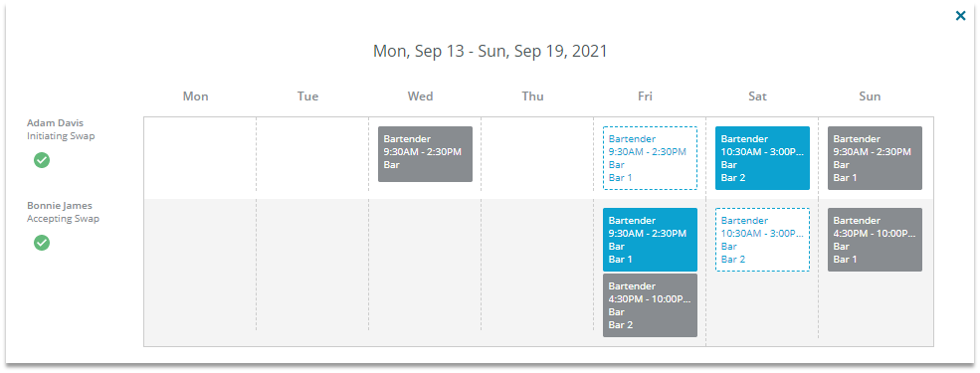Select Adam's blue Saturday Bar 2 shift

[x=762, y=158]
